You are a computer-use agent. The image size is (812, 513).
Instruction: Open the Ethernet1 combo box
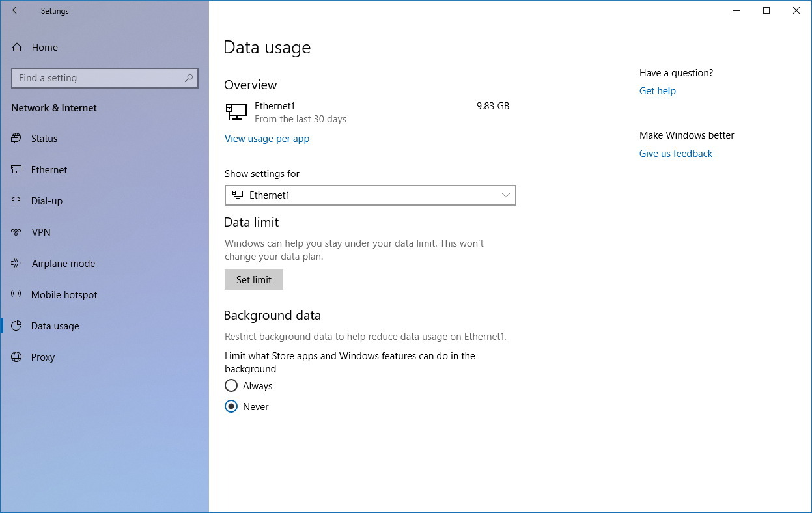click(370, 195)
